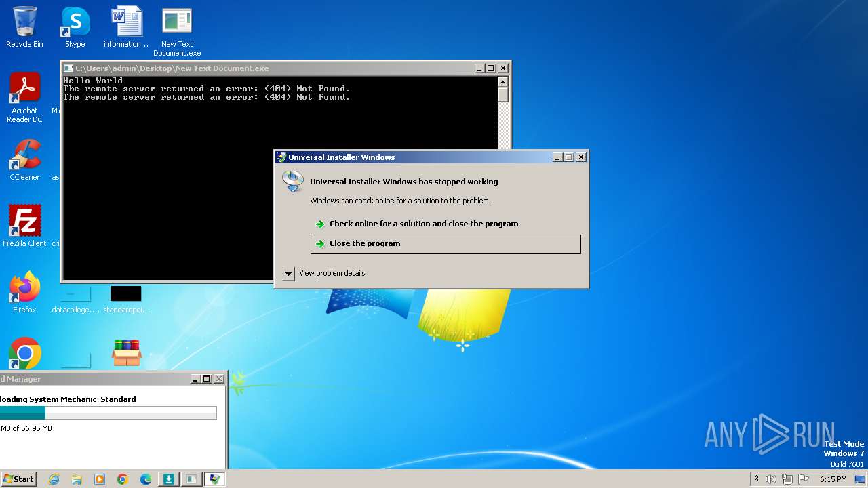868x488 pixels.
Task: Switch to the download manager taskbar button
Action: click(x=168, y=479)
